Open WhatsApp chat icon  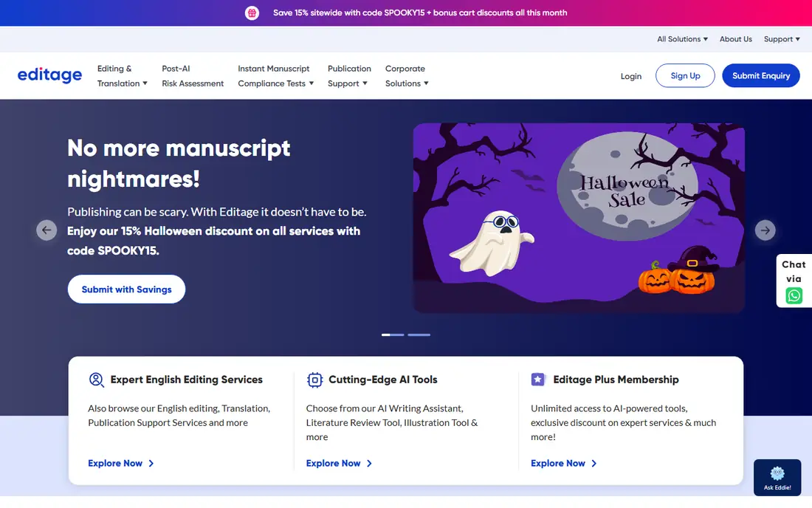click(794, 295)
